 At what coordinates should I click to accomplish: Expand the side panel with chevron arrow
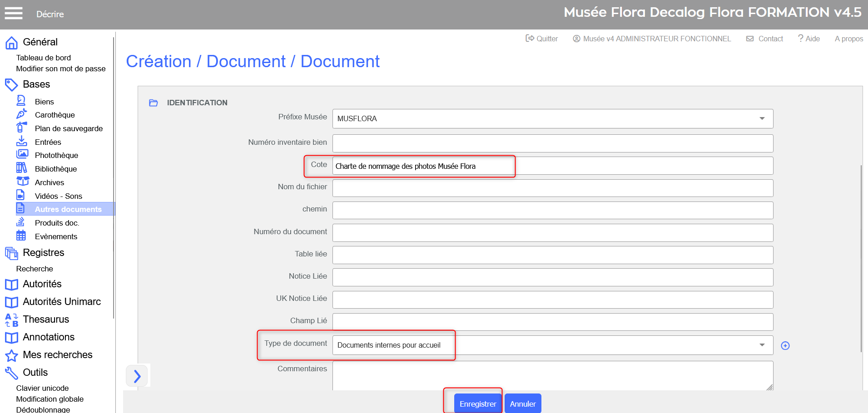(137, 376)
